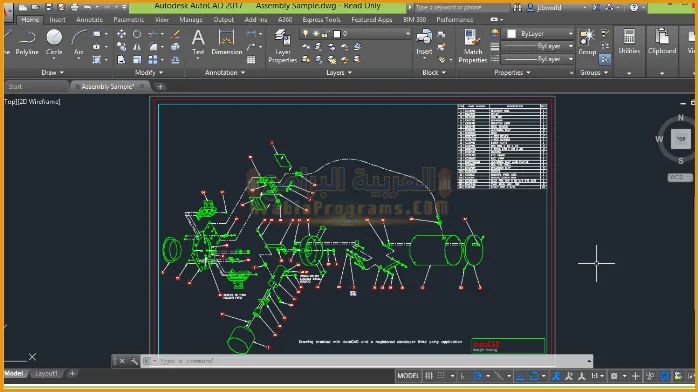This screenshot has width=698, height=392.
Task: Expand the Modify panel
Action: point(149,73)
